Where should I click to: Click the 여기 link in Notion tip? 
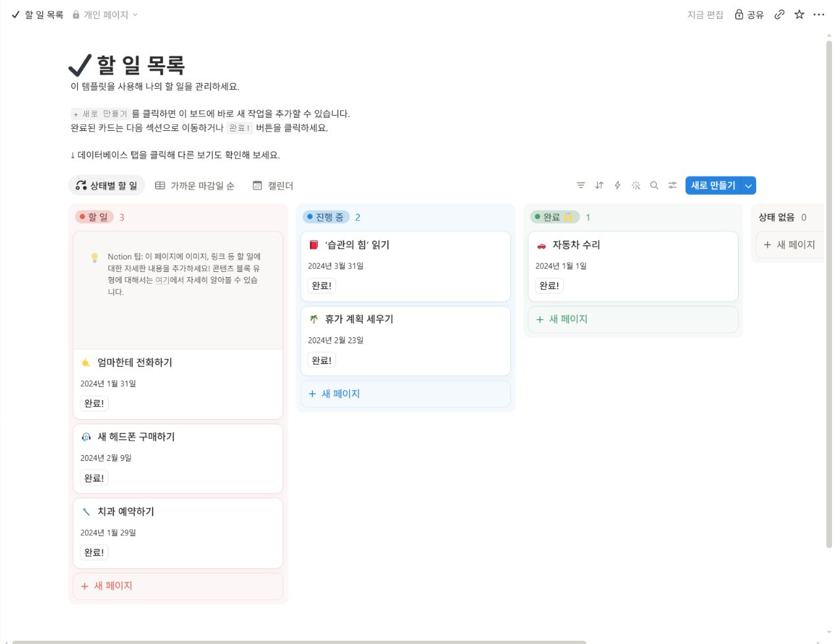pyautogui.click(x=162, y=280)
